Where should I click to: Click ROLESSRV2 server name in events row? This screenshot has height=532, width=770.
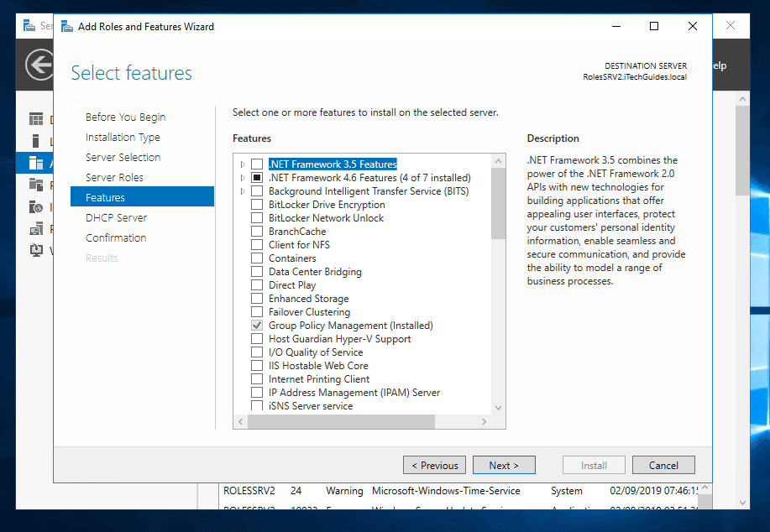click(x=249, y=491)
